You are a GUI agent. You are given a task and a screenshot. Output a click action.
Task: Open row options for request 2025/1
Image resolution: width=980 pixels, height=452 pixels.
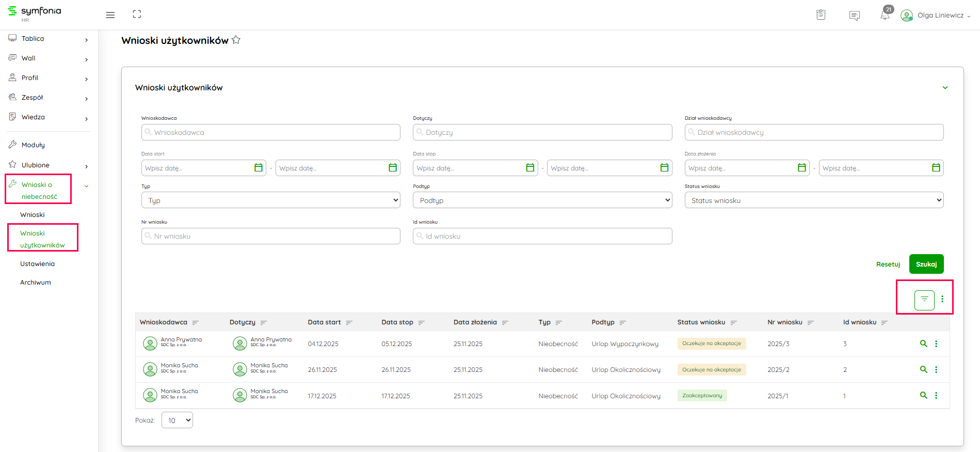pyautogui.click(x=936, y=395)
